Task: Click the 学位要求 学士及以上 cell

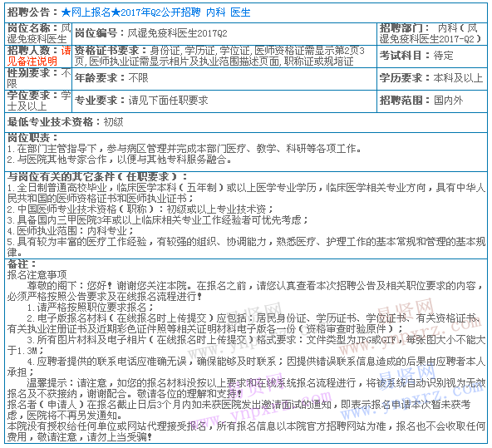Action: [x=38, y=101]
